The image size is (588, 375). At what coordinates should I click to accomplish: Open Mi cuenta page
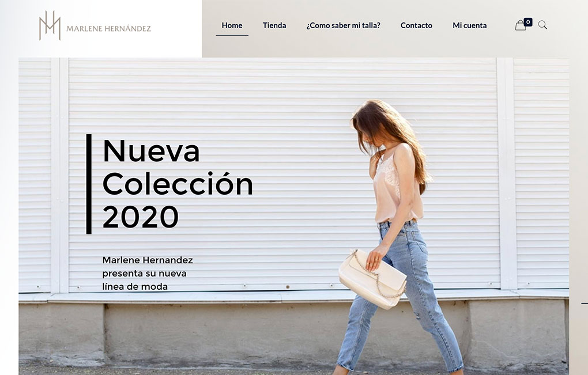469,25
